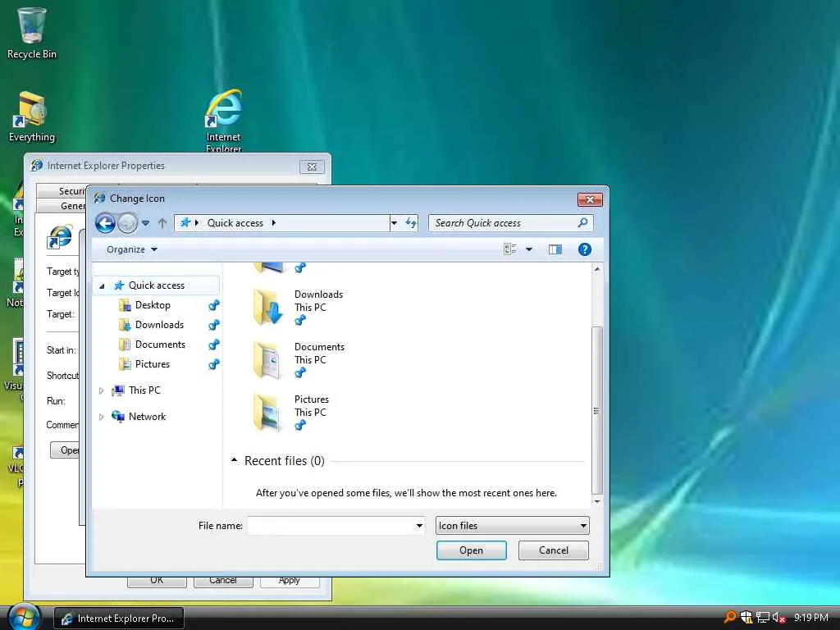Open the File name dropdown arrow

click(x=419, y=526)
